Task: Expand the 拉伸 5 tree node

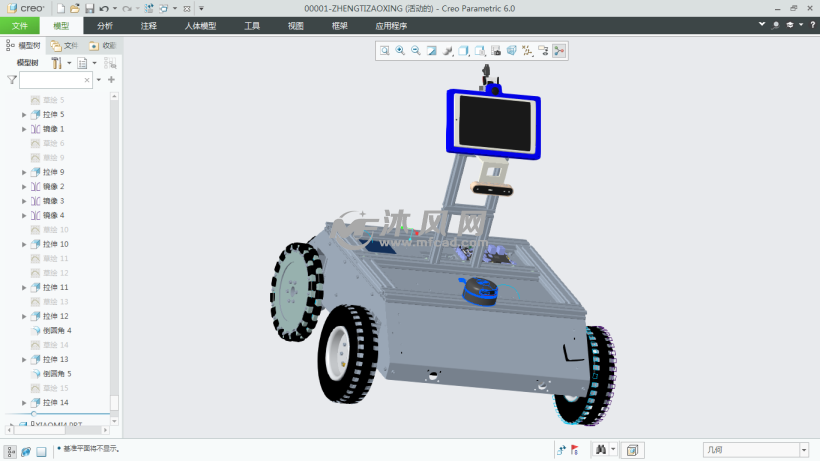Action: pyautogui.click(x=24, y=115)
